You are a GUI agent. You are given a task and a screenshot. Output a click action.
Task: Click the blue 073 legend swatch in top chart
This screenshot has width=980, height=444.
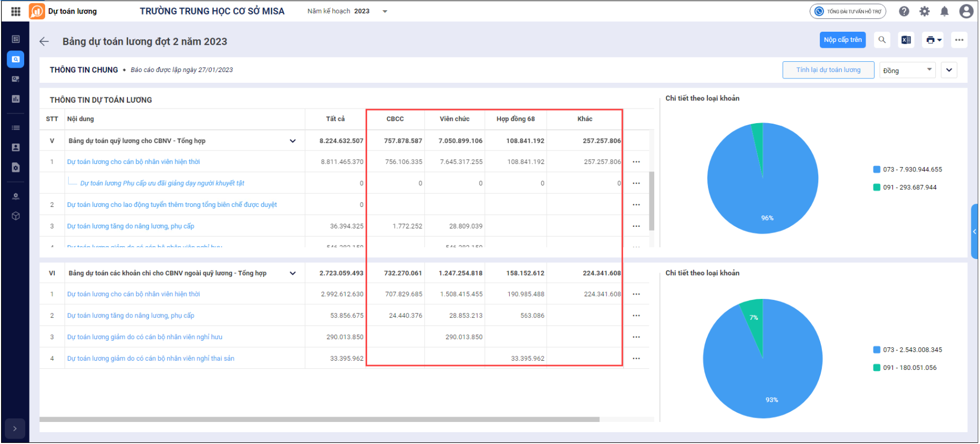tap(876, 169)
